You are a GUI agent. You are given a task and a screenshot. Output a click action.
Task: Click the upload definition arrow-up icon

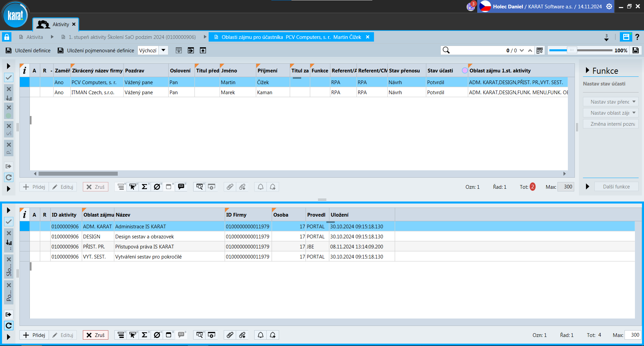[203, 50]
